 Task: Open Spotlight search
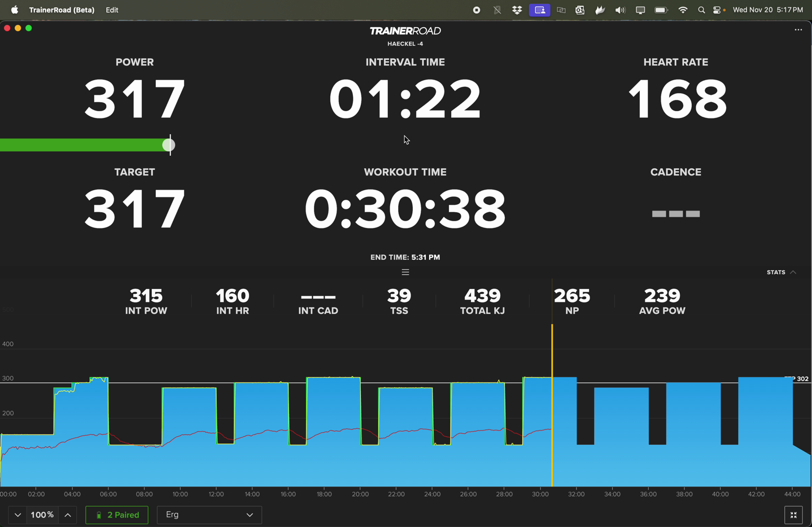click(x=701, y=10)
